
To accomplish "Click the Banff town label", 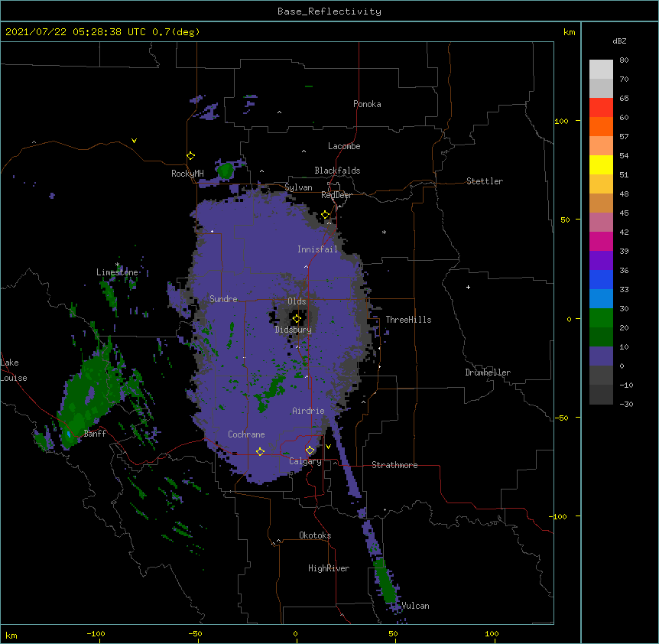I will [x=95, y=434].
